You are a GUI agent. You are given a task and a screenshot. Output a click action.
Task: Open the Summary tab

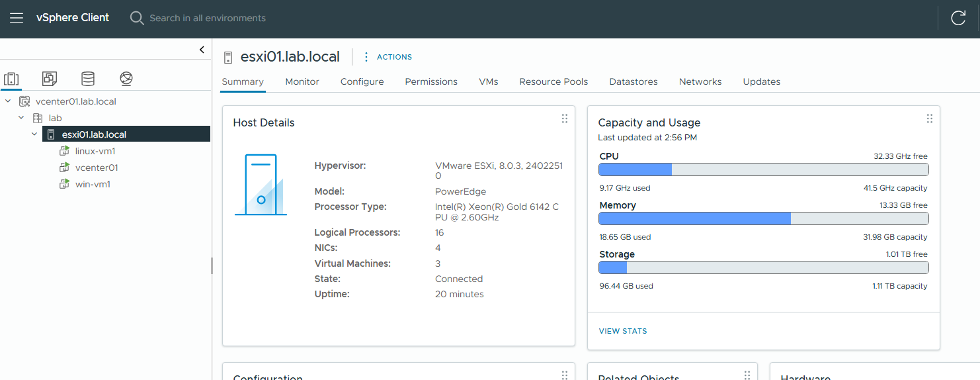click(243, 81)
